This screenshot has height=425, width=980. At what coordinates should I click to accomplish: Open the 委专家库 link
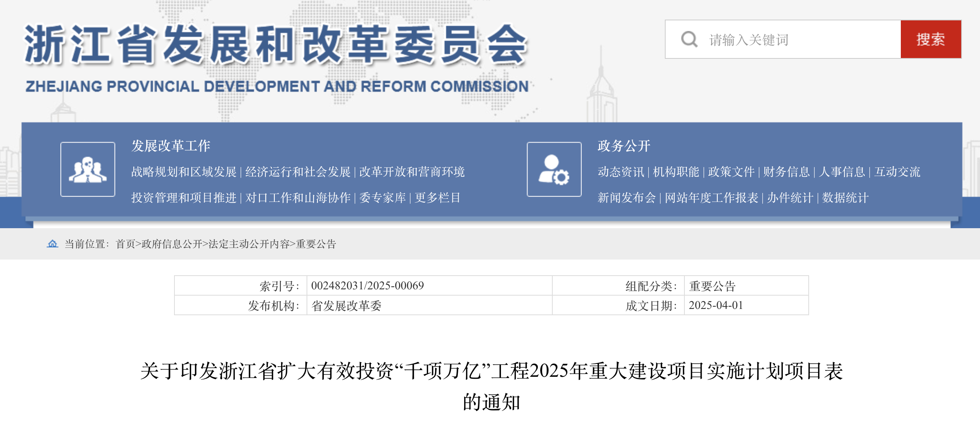pos(382,198)
